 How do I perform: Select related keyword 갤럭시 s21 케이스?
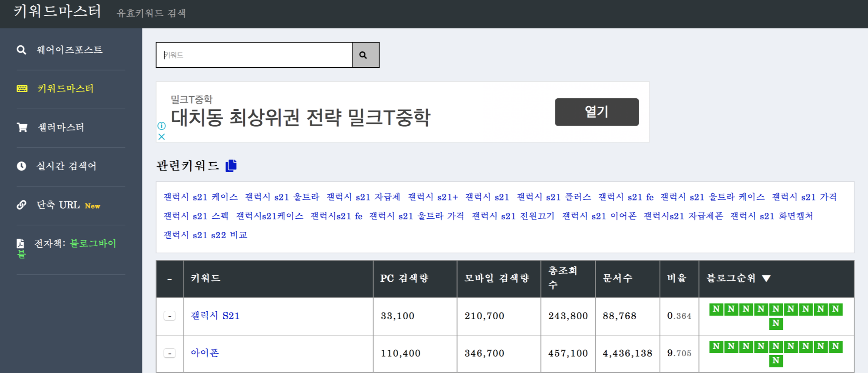coord(201,197)
